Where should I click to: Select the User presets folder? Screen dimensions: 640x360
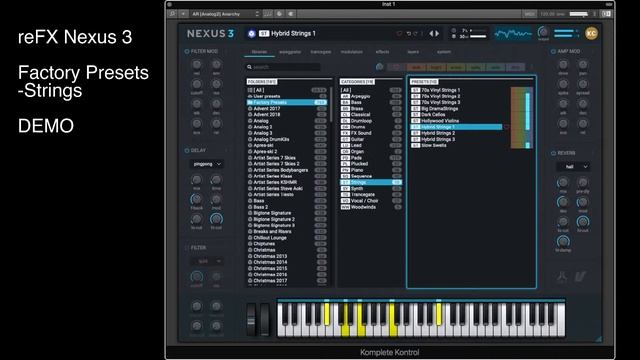click(287, 96)
